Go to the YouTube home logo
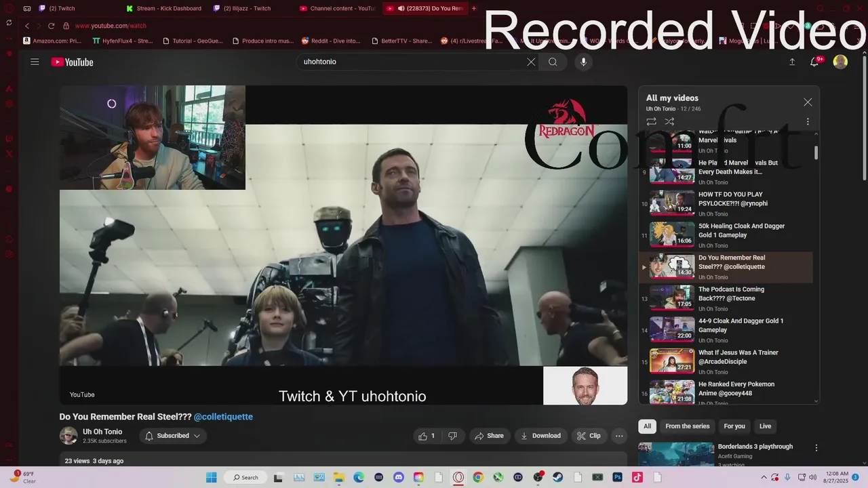 point(72,62)
